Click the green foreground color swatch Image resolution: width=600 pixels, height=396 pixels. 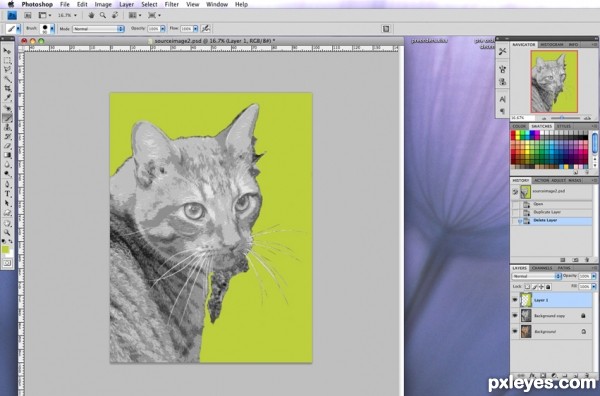pos(5,249)
